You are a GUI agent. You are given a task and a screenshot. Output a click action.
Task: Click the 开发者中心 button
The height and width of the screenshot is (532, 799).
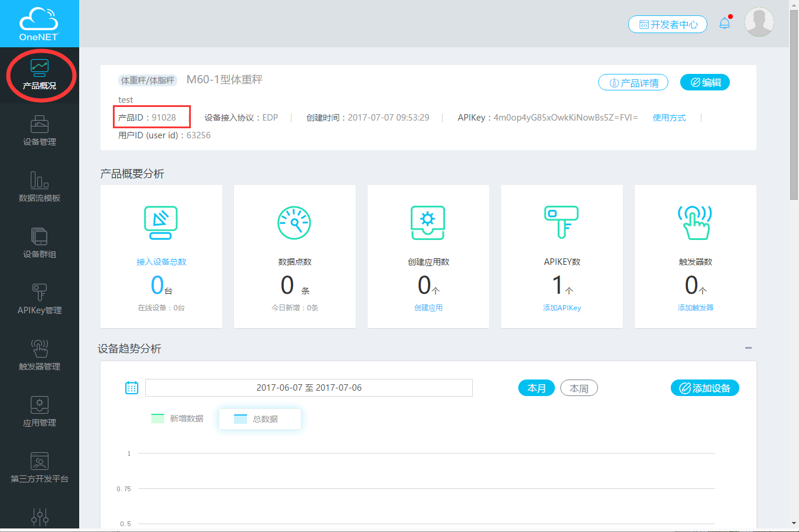coord(667,24)
